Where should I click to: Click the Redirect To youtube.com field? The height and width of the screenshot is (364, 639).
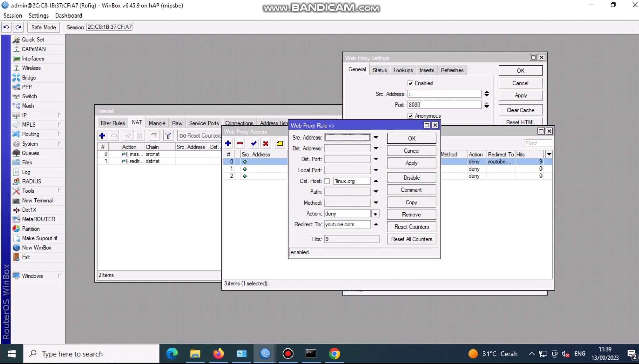click(x=347, y=224)
